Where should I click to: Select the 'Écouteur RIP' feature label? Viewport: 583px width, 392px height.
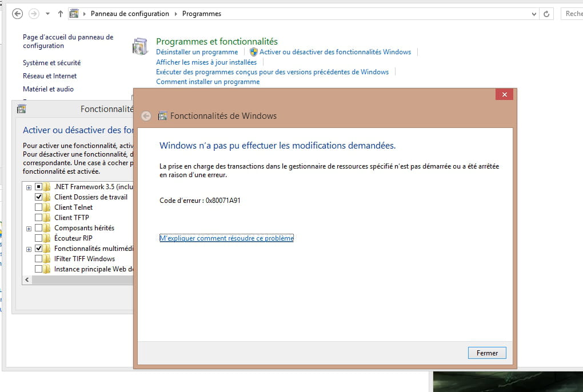[73, 238]
